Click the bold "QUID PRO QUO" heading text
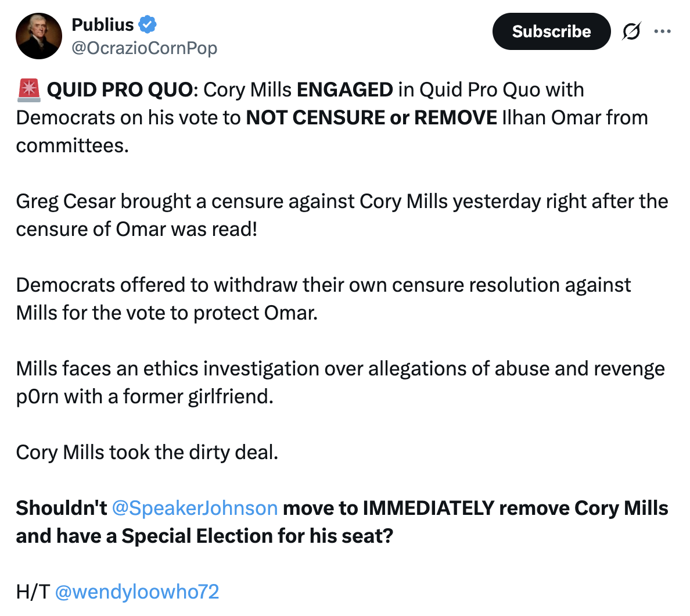Viewport: 690px width, 616px height. [x=120, y=90]
